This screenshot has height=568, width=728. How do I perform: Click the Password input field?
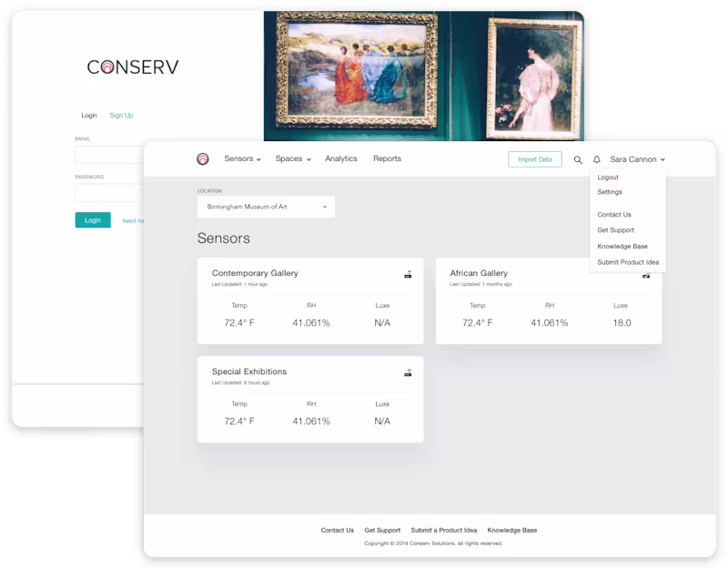[109, 193]
